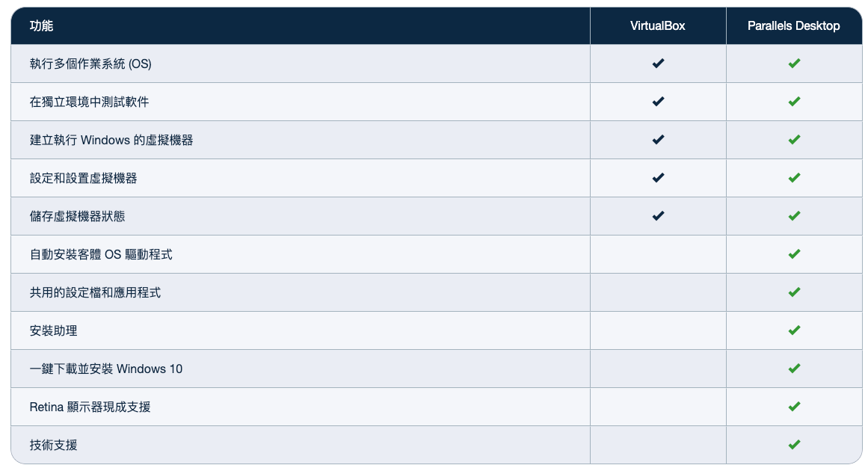Click green checkmark for Retina 顯示器現成支援
Viewport: 868px width, 471px height.
[x=794, y=407]
